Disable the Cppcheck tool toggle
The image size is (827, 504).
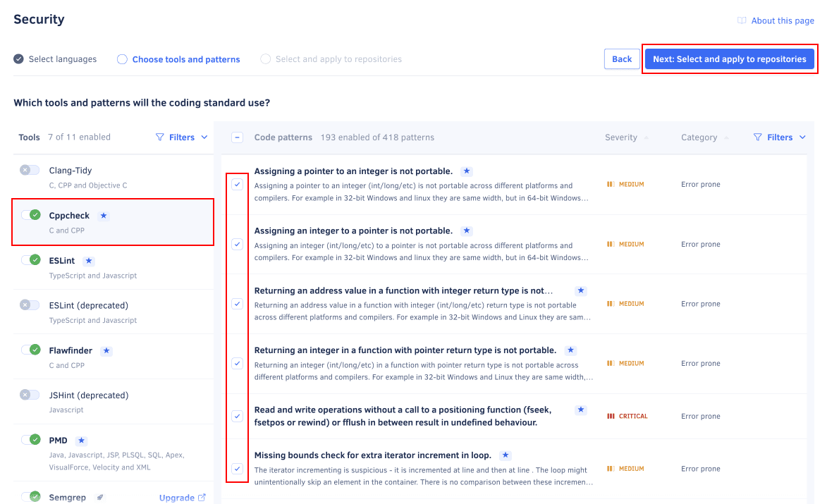32,215
